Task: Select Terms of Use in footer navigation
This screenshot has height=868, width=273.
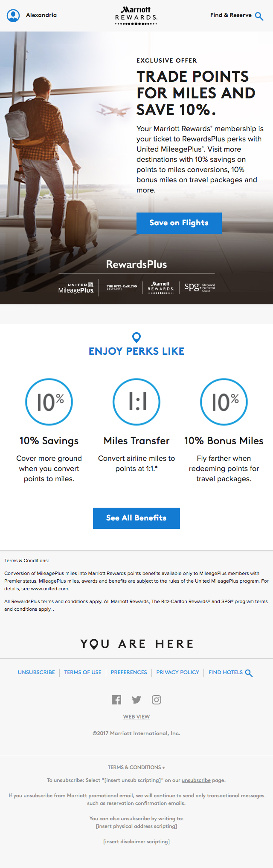Action: [x=83, y=672]
